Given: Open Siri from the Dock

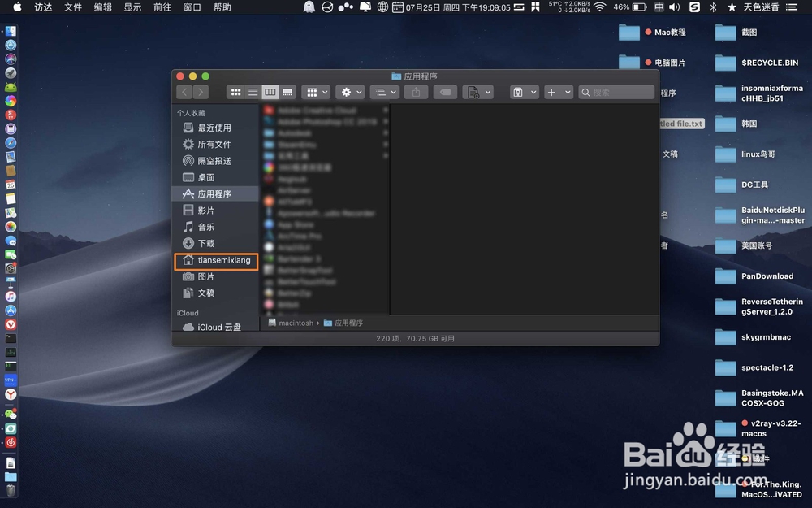Looking at the screenshot, I should coord(11,59).
